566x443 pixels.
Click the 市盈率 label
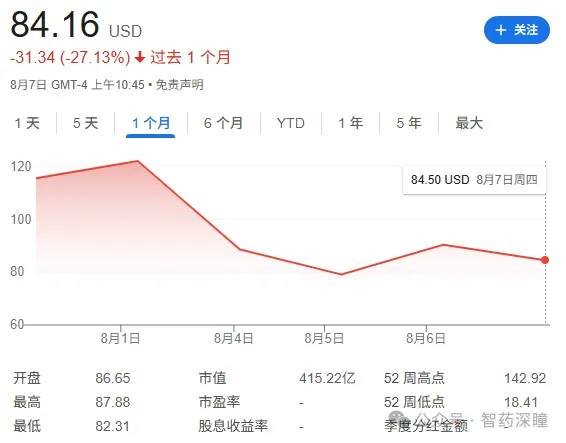pos(219,402)
